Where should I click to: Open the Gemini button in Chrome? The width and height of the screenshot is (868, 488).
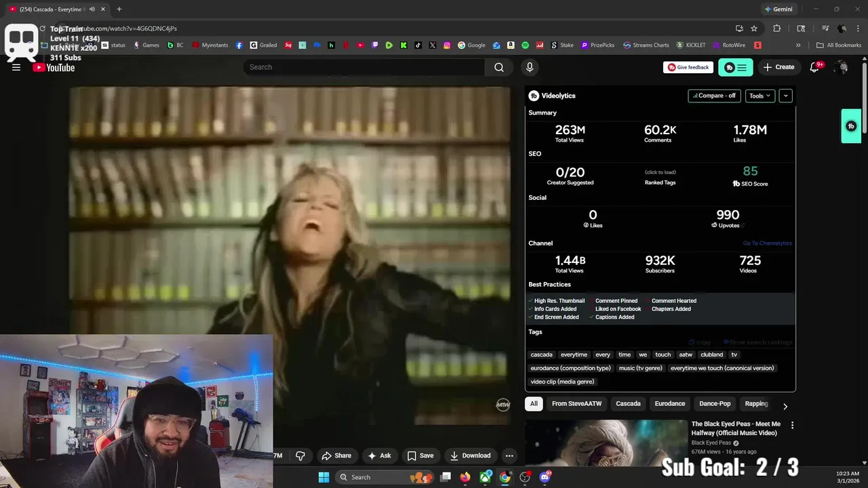[778, 9]
